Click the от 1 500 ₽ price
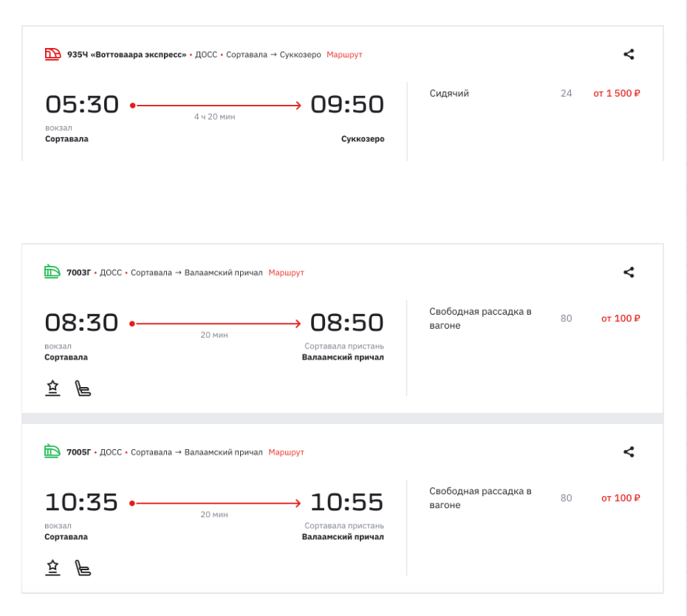The width and height of the screenshot is (687, 616). (616, 93)
